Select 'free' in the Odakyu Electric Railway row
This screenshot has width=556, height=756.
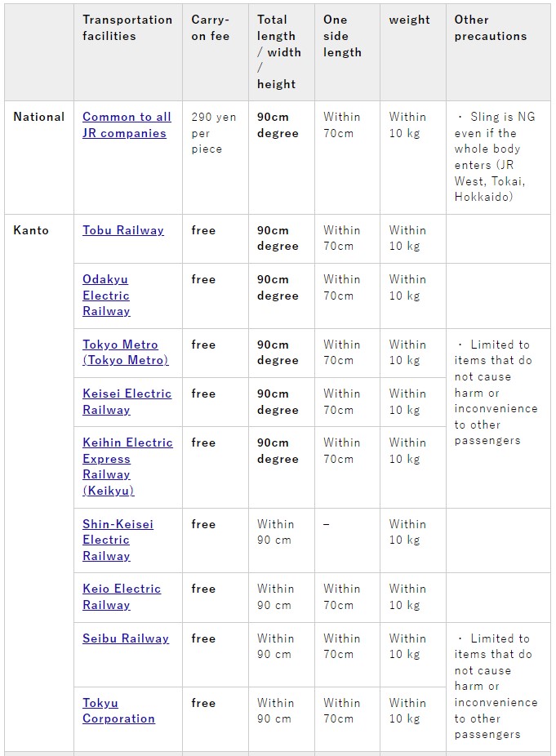point(203,279)
